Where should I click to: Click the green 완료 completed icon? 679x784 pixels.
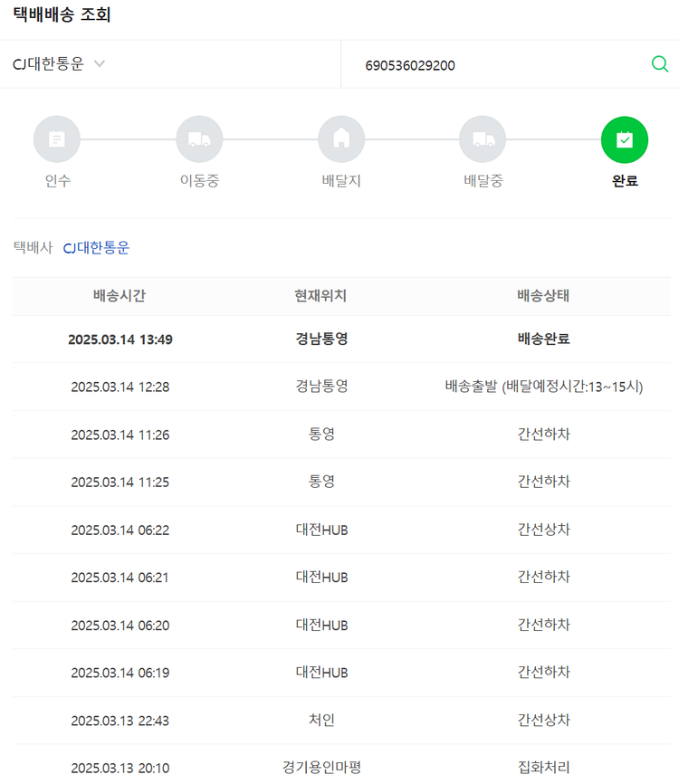[625, 139]
